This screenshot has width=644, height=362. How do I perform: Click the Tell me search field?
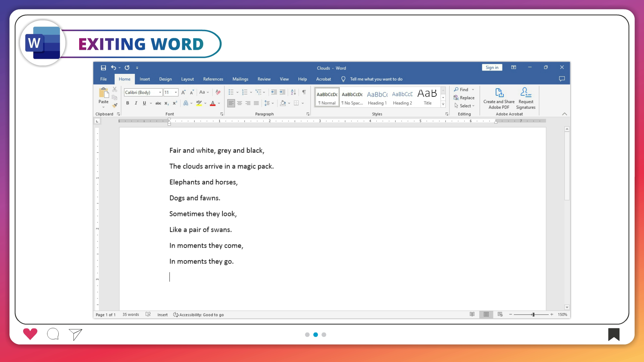(376, 79)
